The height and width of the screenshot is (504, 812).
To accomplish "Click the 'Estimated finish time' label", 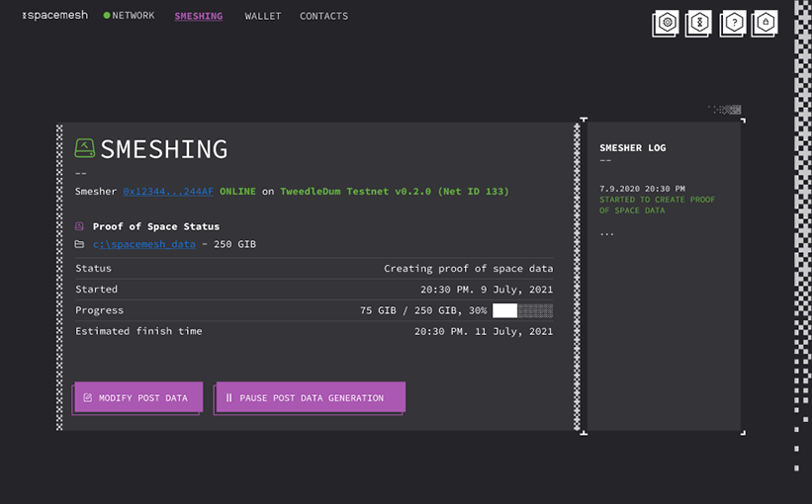I will pos(138,331).
